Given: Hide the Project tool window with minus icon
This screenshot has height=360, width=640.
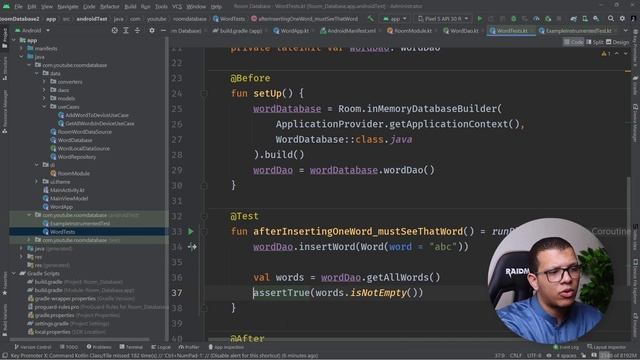Looking at the screenshot, I should coord(163,31).
